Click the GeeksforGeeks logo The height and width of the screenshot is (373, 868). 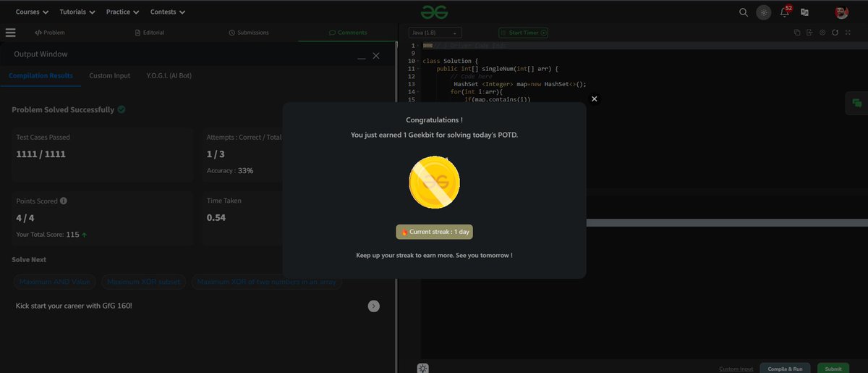click(x=435, y=12)
